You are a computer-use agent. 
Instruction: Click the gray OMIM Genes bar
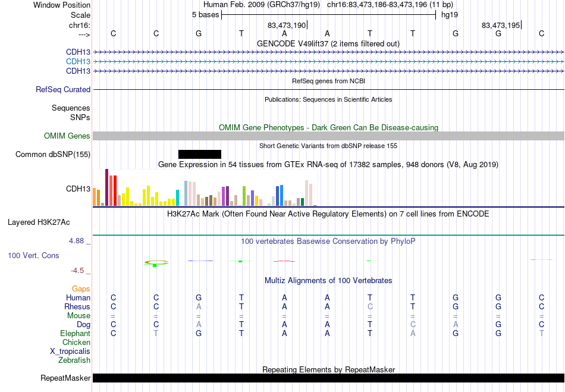click(x=328, y=136)
